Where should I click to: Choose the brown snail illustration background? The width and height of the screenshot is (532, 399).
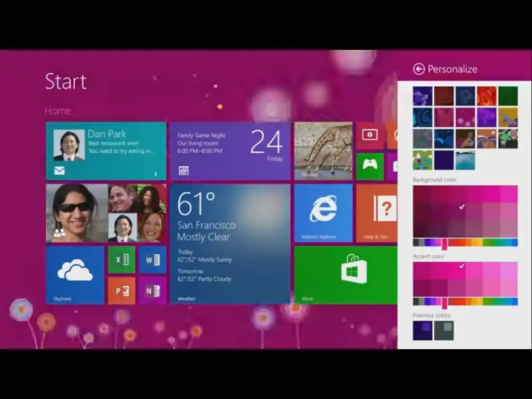[x=465, y=139]
